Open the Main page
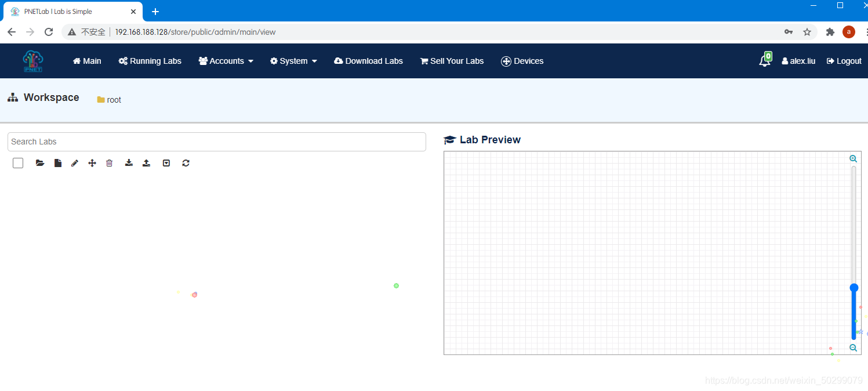868x391 pixels. pyautogui.click(x=87, y=61)
